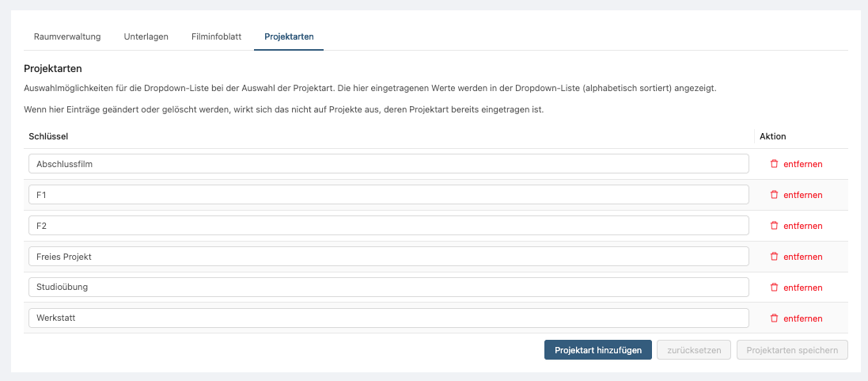Click trash icon next to F1
The height and width of the screenshot is (381, 868).
pos(774,195)
